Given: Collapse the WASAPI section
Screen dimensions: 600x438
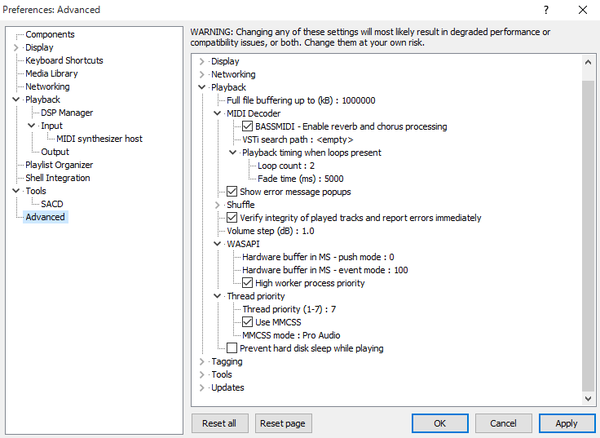Looking at the screenshot, I should coord(217,244).
